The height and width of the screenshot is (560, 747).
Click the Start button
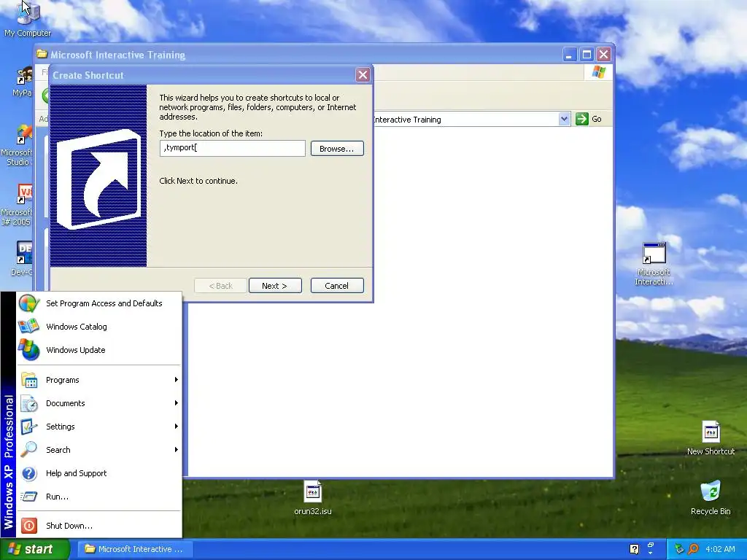coord(34,549)
